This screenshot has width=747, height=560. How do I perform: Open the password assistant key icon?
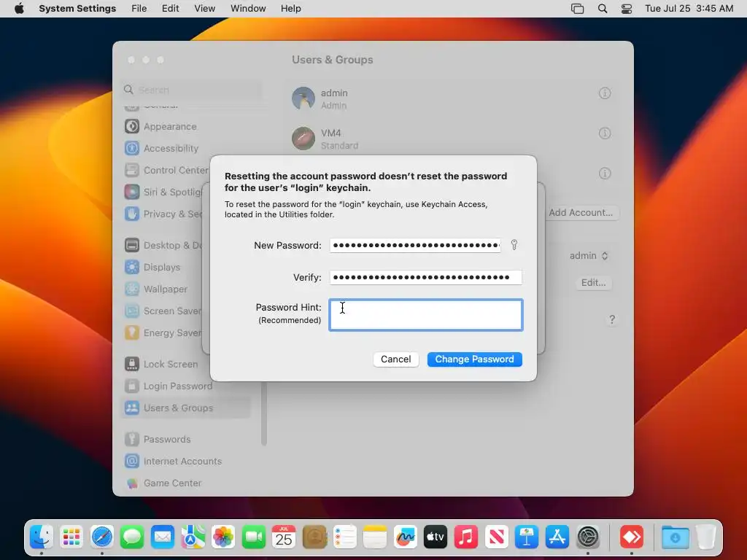[x=514, y=245]
